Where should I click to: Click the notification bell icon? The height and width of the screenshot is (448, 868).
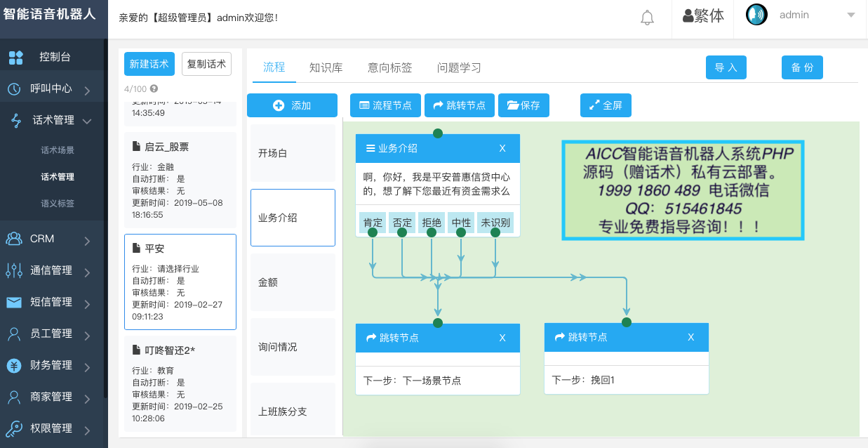tap(647, 18)
